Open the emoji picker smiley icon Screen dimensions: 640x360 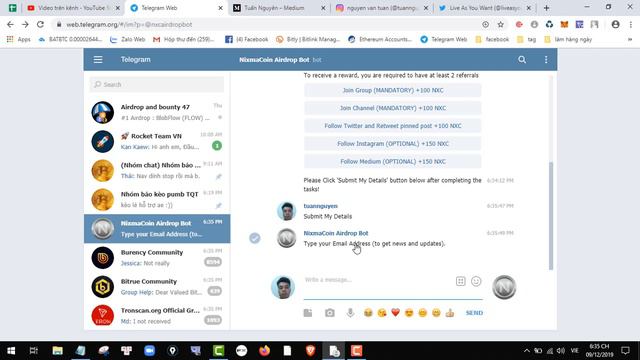tap(476, 281)
